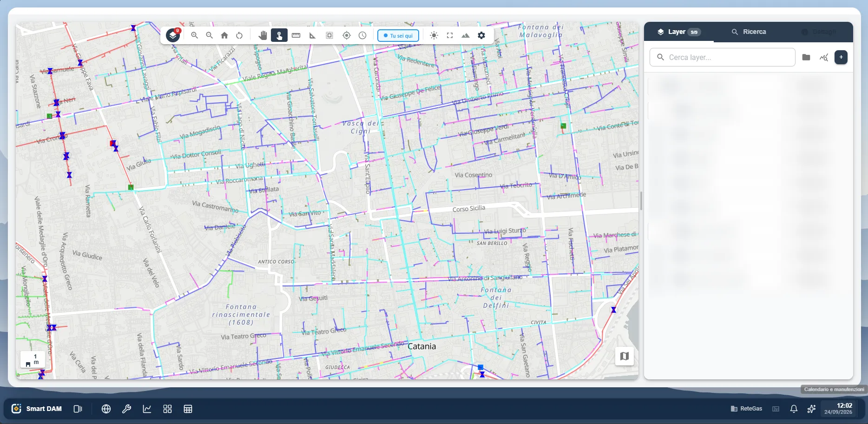Open the clock history tool
Image resolution: width=868 pixels, height=424 pixels.
362,35
